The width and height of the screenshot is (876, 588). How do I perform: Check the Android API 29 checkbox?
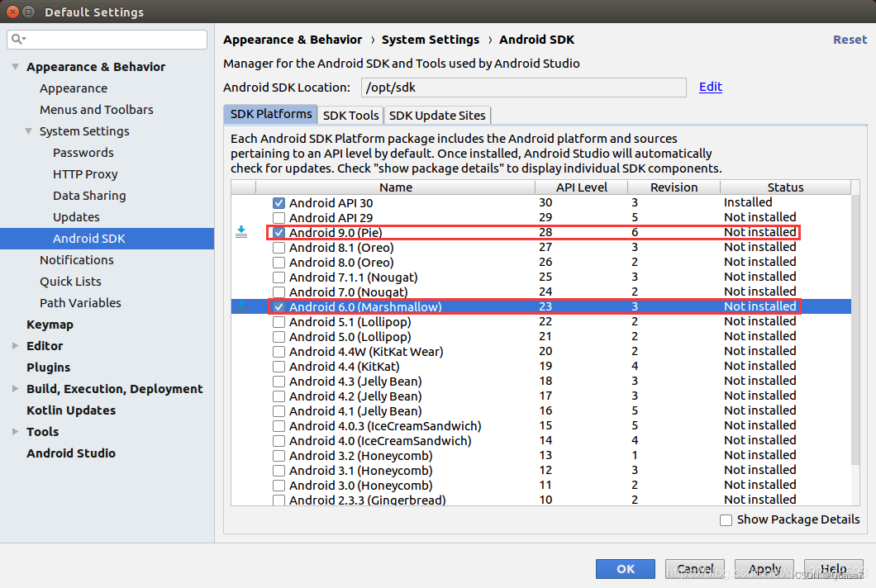click(x=279, y=218)
